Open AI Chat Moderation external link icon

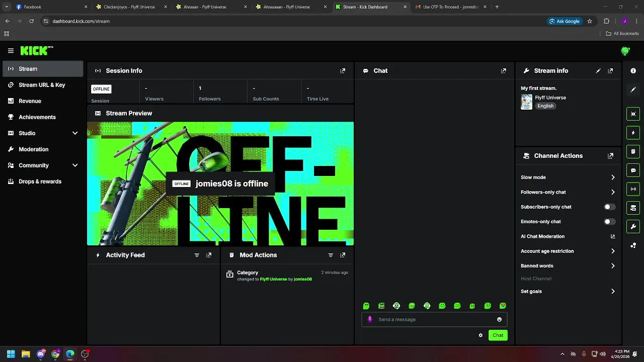[613, 236]
